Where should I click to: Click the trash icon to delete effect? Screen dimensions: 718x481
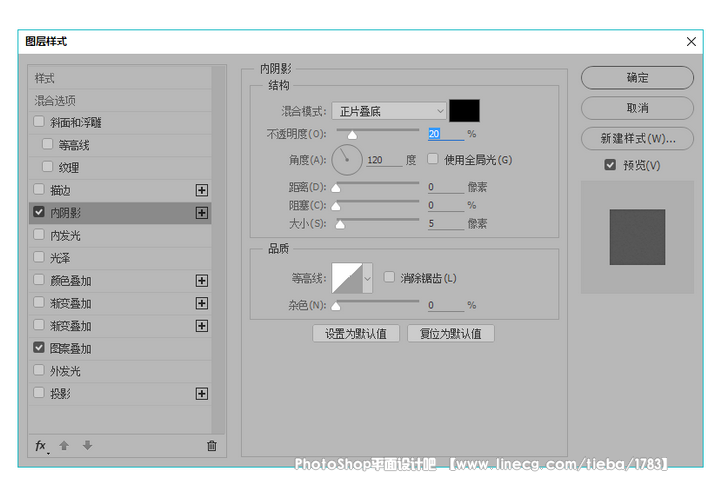pos(212,445)
